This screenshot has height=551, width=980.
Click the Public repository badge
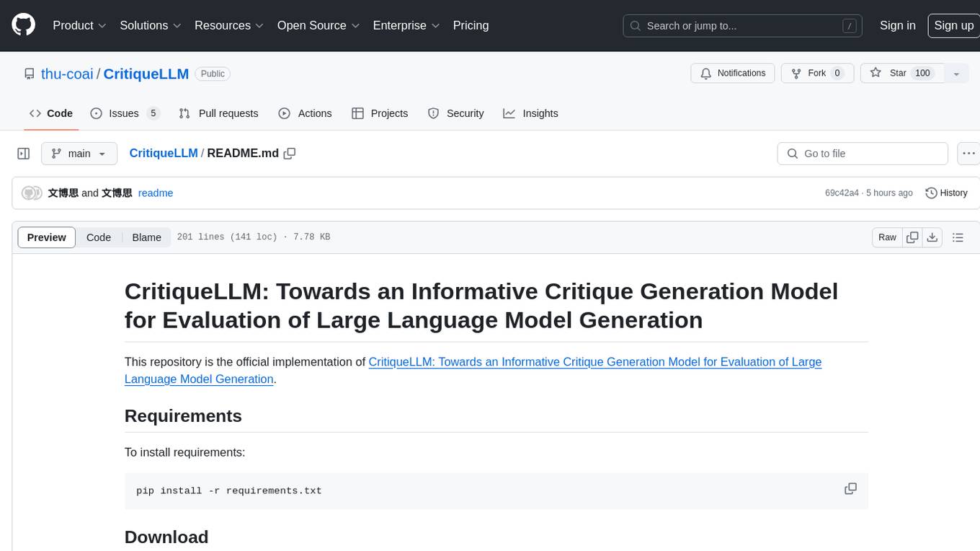tap(213, 74)
